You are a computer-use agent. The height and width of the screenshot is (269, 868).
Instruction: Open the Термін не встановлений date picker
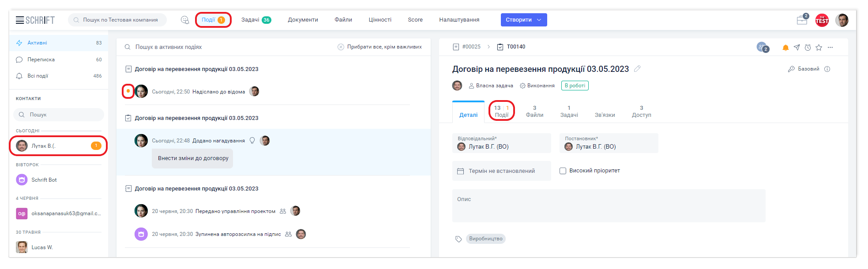(x=501, y=171)
